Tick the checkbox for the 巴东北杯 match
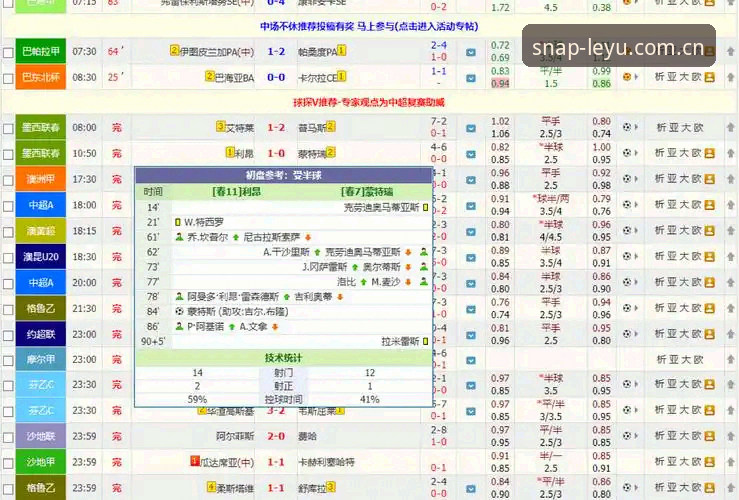The height and width of the screenshot is (500, 739). click(x=8, y=78)
